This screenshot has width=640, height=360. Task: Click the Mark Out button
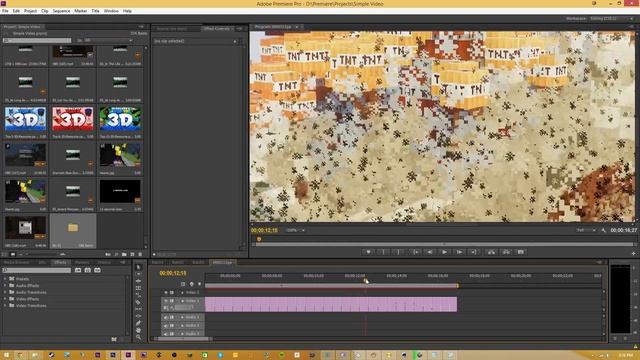coord(398,252)
